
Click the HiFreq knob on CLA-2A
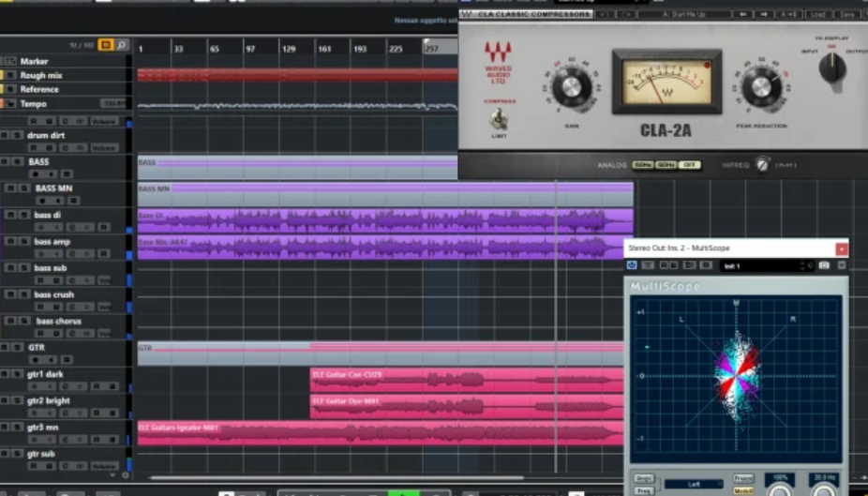click(763, 165)
